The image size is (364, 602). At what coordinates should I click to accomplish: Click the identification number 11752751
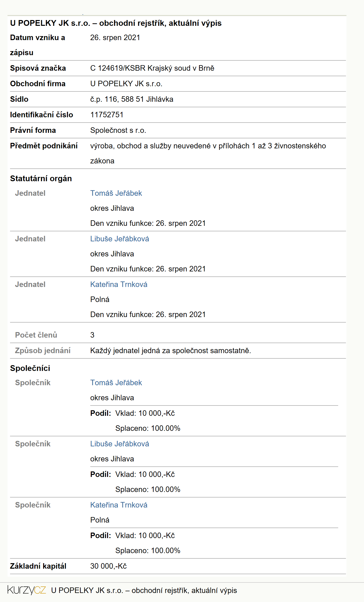pyautogui.click(x=107, y=115)
